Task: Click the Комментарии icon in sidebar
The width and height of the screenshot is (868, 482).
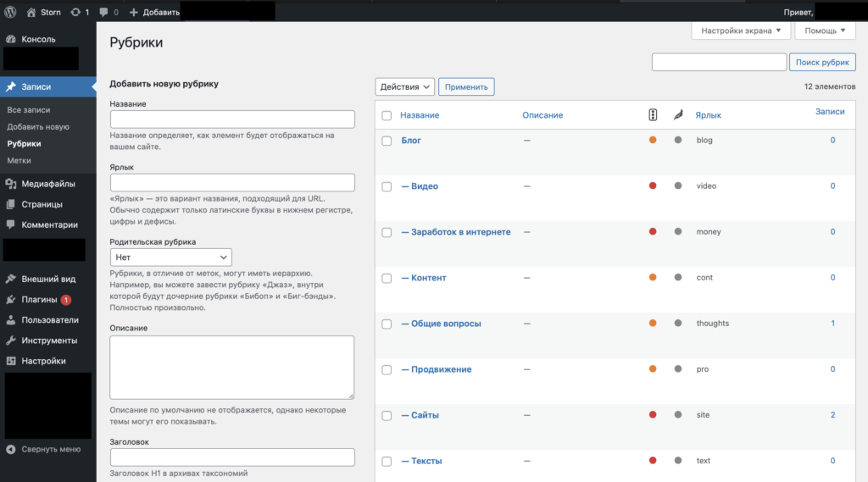Action: pyautogui.click(x=10, y=224)
